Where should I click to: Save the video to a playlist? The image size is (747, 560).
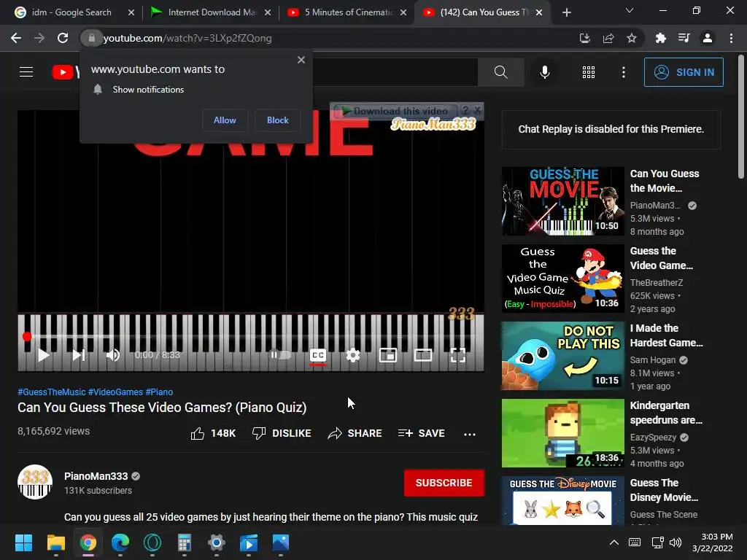click(422, 433)
